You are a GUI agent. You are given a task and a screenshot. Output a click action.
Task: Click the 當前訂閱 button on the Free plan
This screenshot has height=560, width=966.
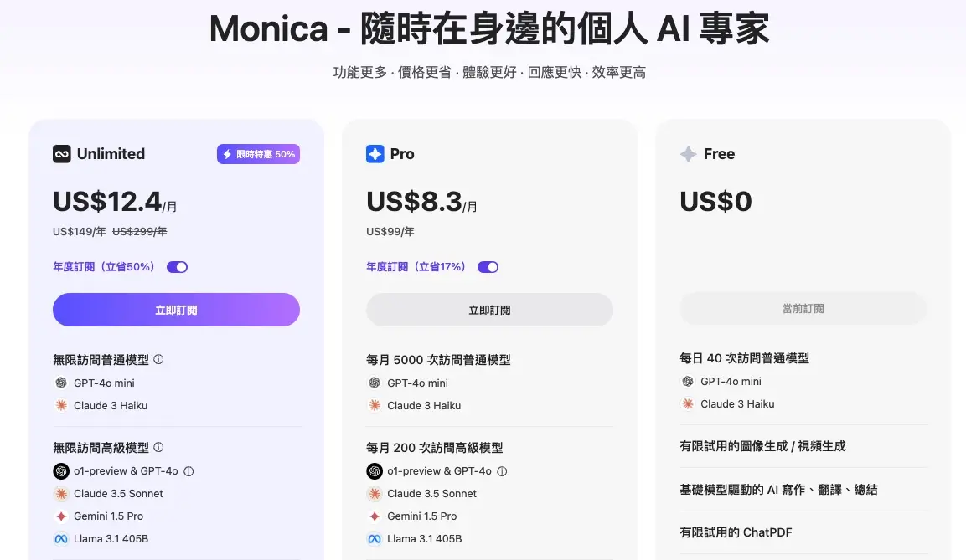[803, 308]
